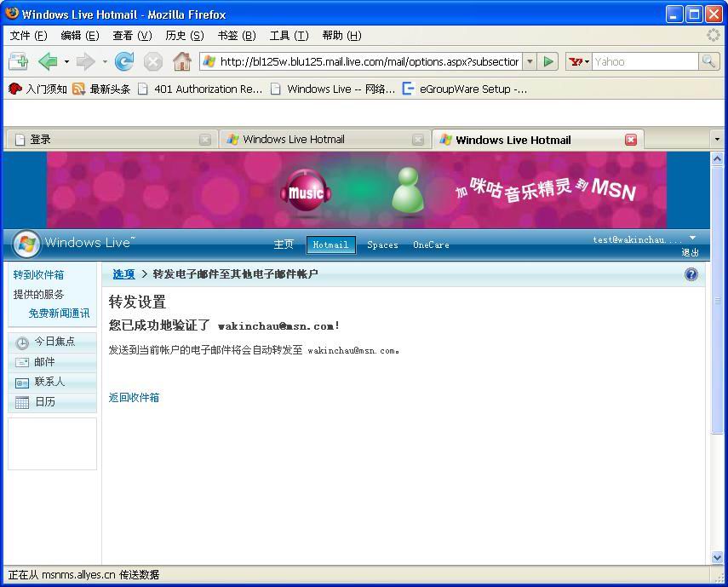Click into the Yahoo search field
Screen dimensions: 728x587
tap(645, 61)
